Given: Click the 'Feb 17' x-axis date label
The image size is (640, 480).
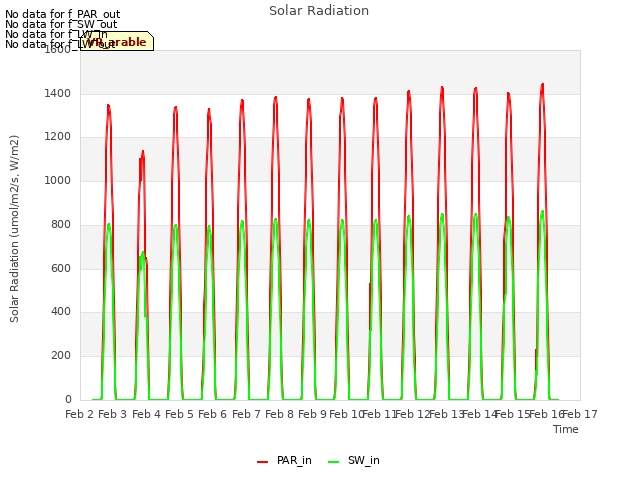Looking at the screenshot, I should 580,414.
